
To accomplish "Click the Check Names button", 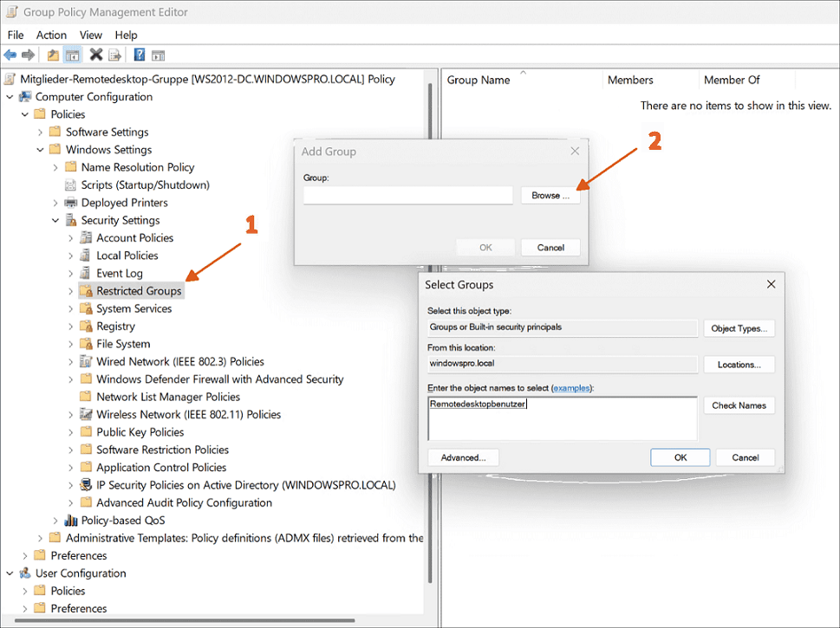I will (739, 405).
